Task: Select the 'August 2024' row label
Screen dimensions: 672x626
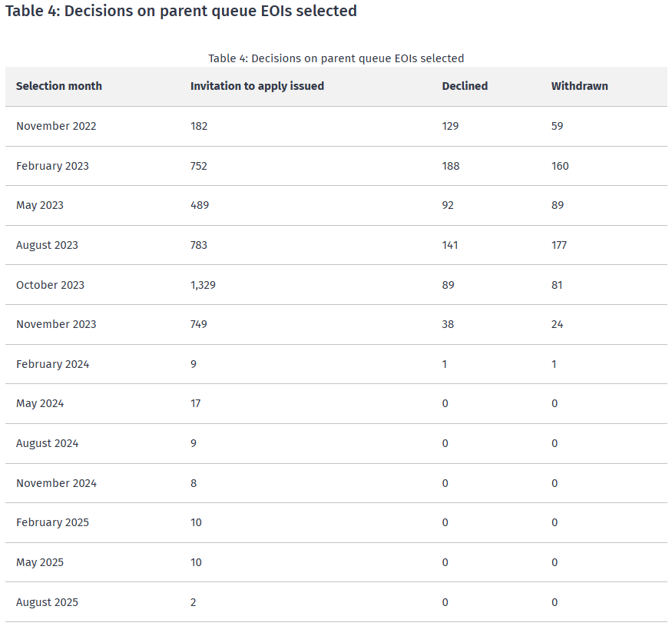Action: [x=47, y=443]
